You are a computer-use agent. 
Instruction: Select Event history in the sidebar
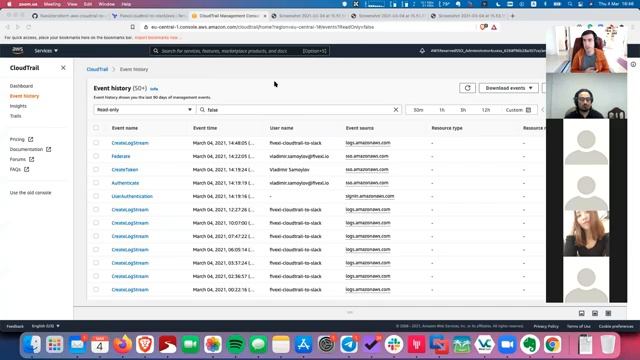(x=24, y=96)
